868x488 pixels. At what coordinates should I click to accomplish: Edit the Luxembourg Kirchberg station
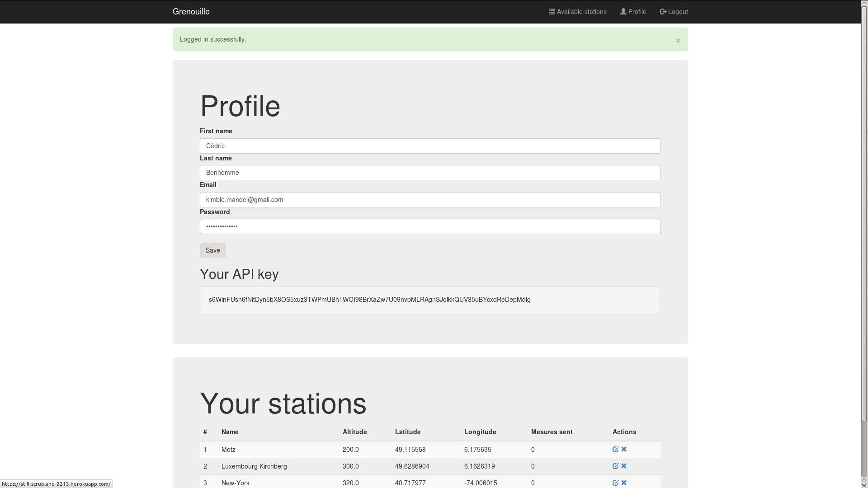pos(615,466)
